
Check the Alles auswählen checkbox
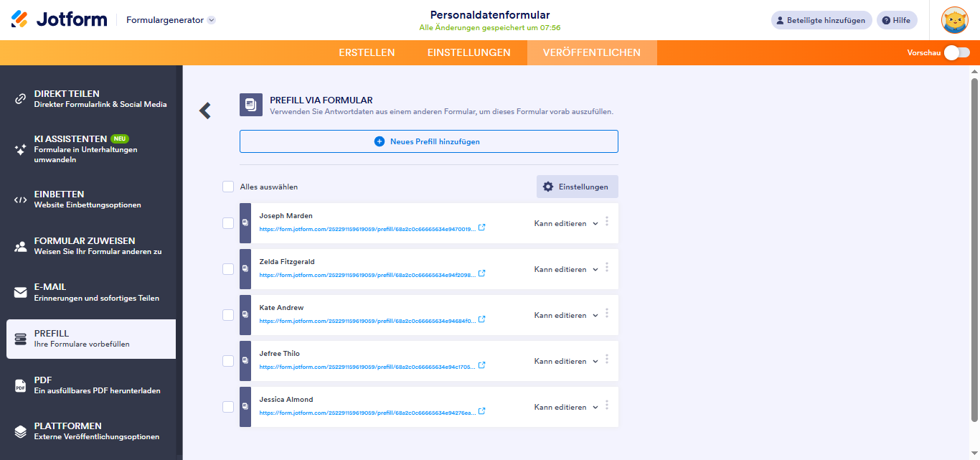click(228, 187)
